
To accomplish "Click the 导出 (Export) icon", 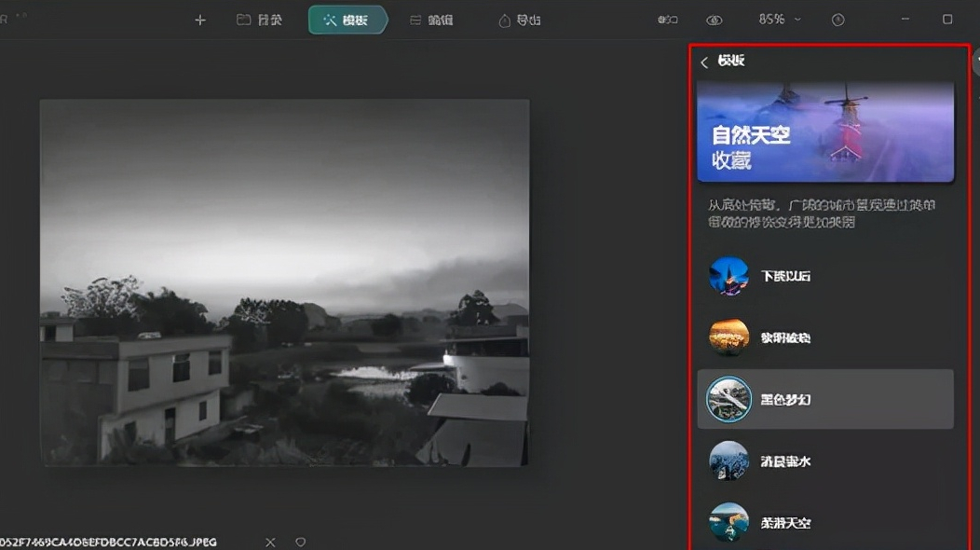I will (516, 19).
